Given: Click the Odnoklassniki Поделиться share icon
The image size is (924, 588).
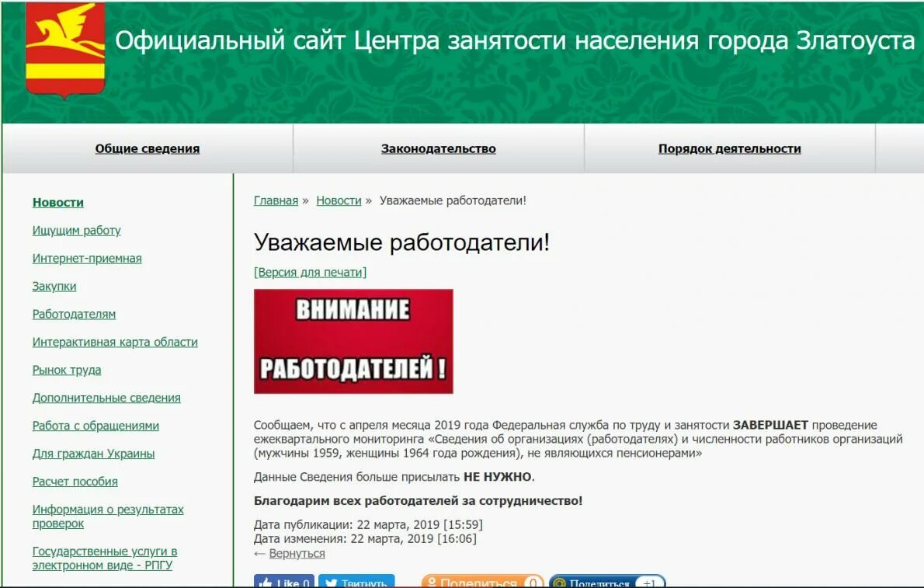Looking at the screenshot, I should [x=433, y=583].
